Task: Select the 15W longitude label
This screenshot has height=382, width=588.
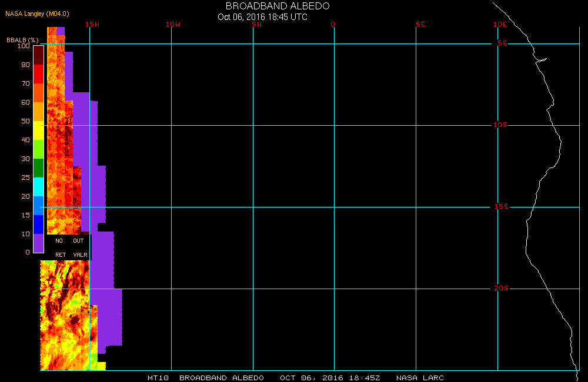Action: coord(92,24)
